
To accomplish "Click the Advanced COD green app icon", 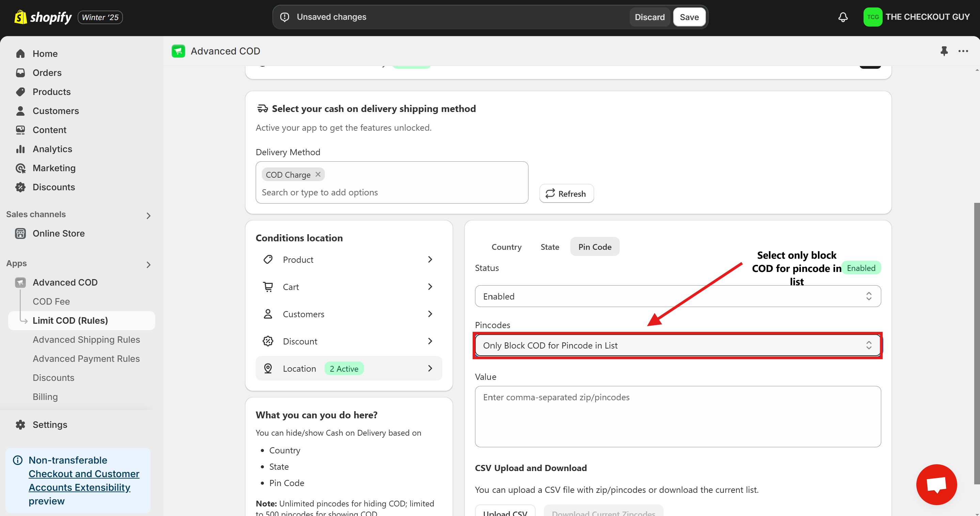I will pyautogui.click(x=178, y=51).
